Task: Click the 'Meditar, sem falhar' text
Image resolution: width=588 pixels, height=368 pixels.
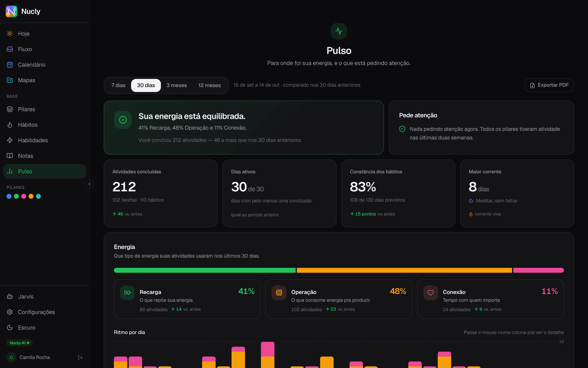Action: coord(497,201)
